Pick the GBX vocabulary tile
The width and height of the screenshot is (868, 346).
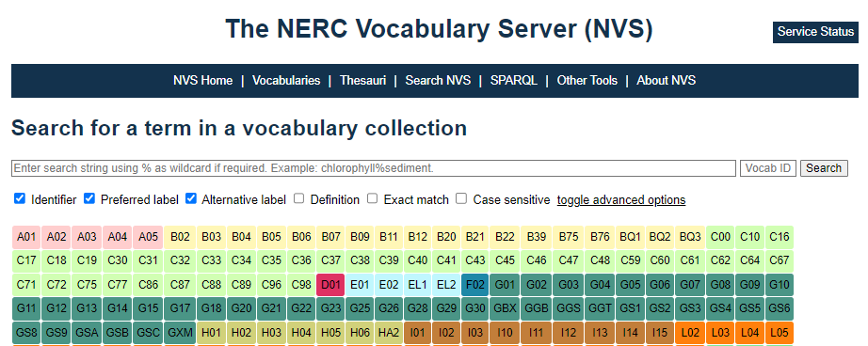505,308
